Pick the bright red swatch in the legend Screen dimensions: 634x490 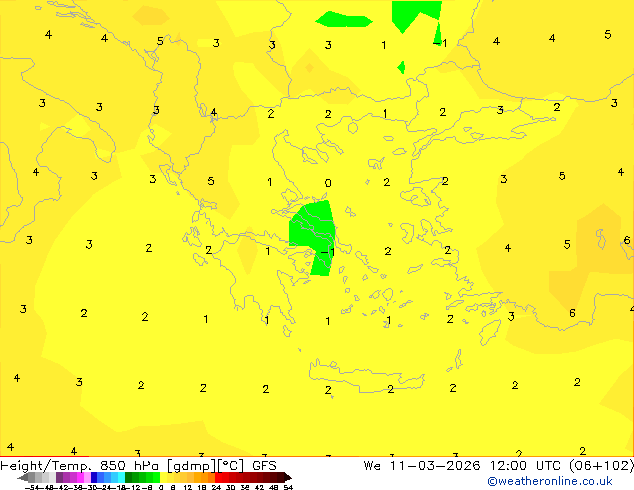218,477
